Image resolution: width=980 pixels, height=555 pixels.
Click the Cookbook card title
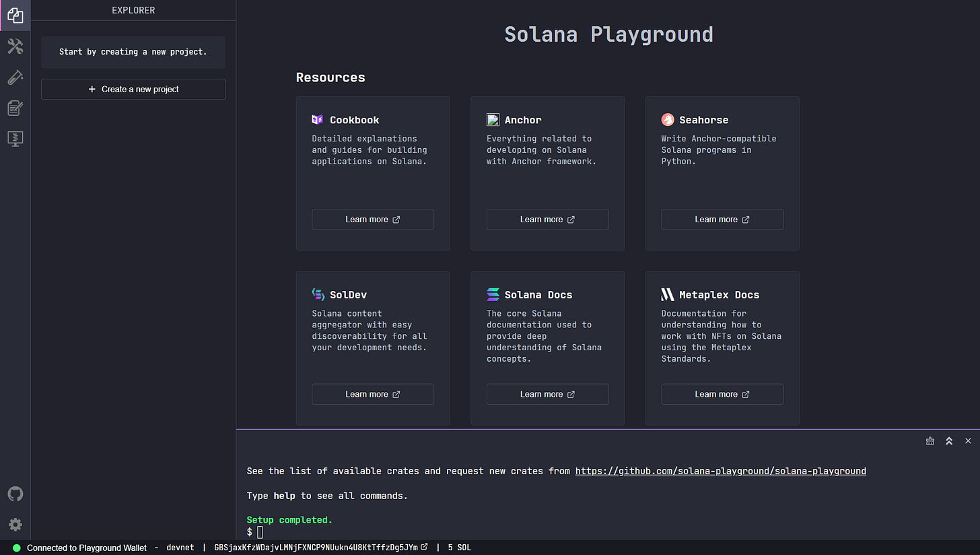point(355,120)
